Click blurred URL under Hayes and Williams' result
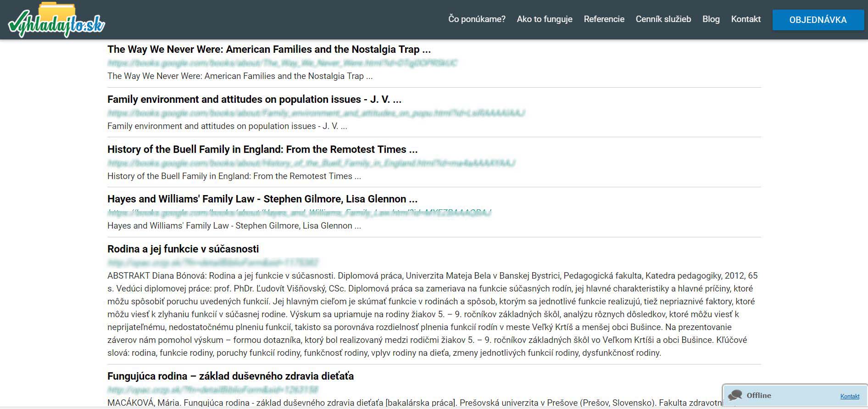Screen dimensions: 868x409 pyautogui.click(x=299, y=213)
